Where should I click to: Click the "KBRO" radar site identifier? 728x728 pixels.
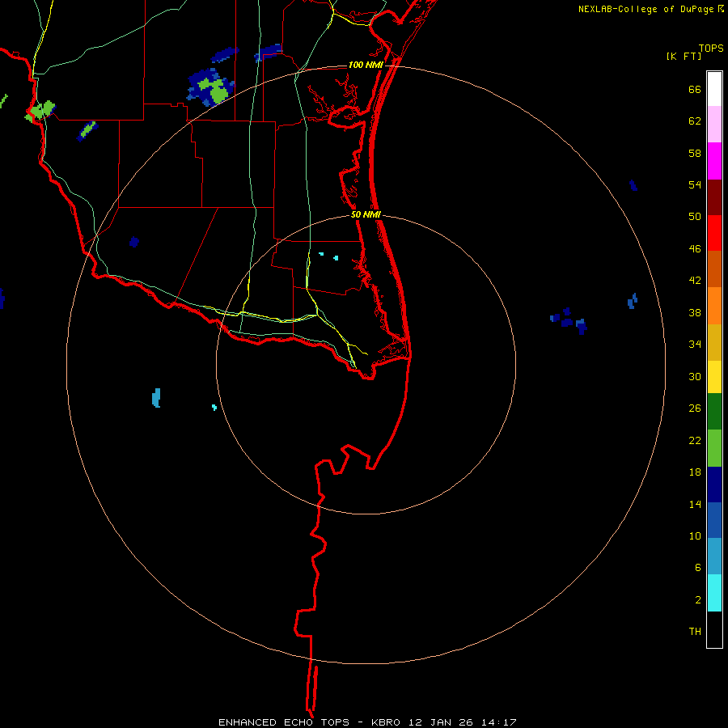387,722
